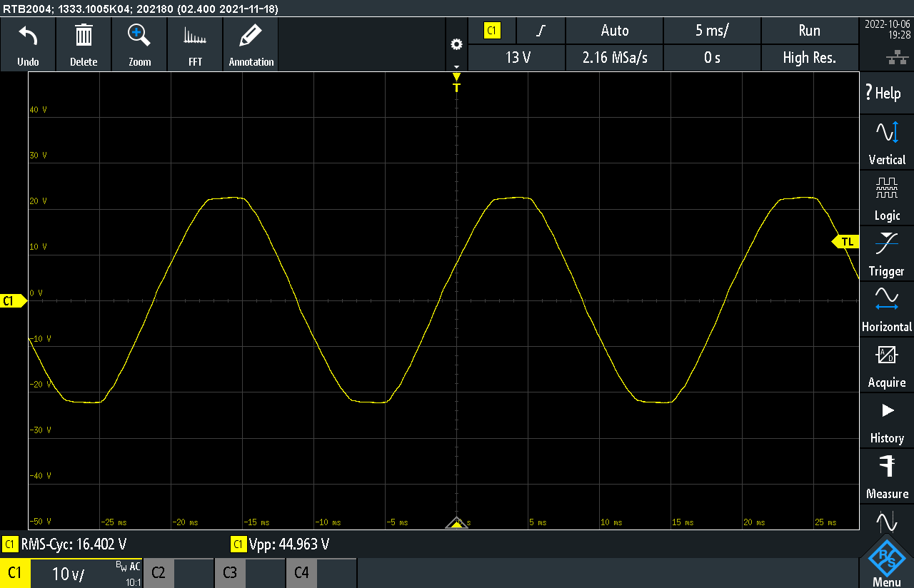Open the Trigger settings menu
This screenshot has width=914, height=588.
coord(886,253)
